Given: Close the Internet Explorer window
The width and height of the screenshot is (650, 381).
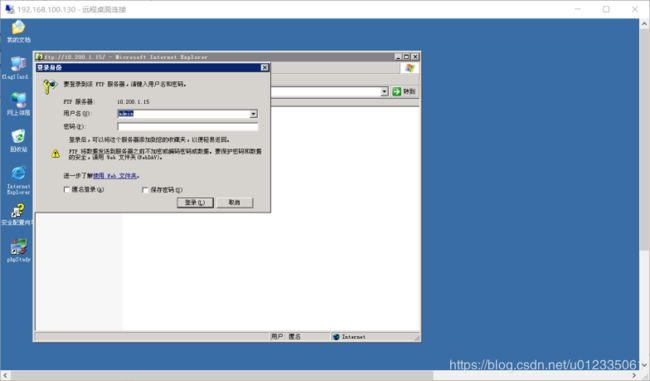Looking at the screenshot, I should point(415,57).
